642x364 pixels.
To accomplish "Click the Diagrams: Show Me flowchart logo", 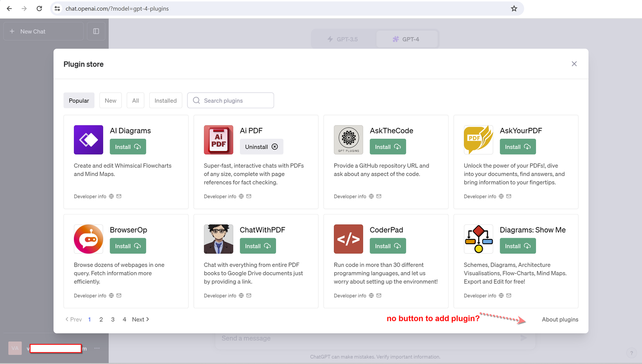I will (x=478, y=239).
